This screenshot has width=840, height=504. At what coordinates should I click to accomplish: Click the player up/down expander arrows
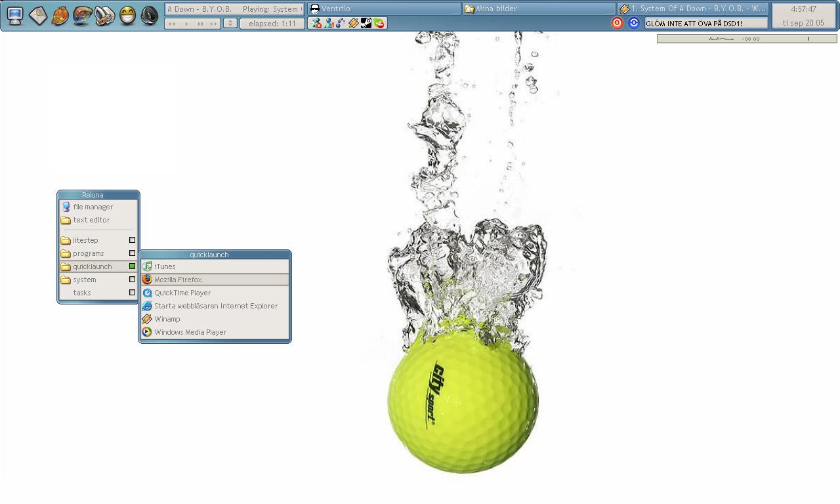pos(230,23)
